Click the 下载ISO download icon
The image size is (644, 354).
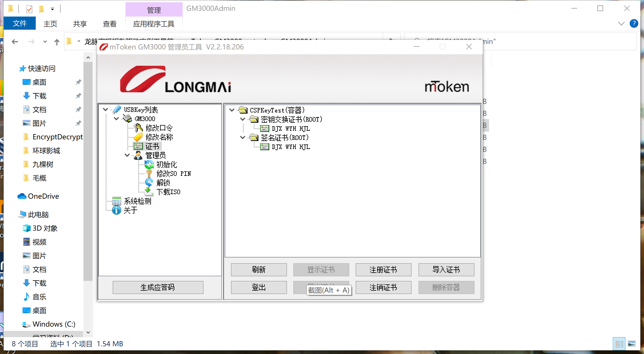(x=149, y=192)
